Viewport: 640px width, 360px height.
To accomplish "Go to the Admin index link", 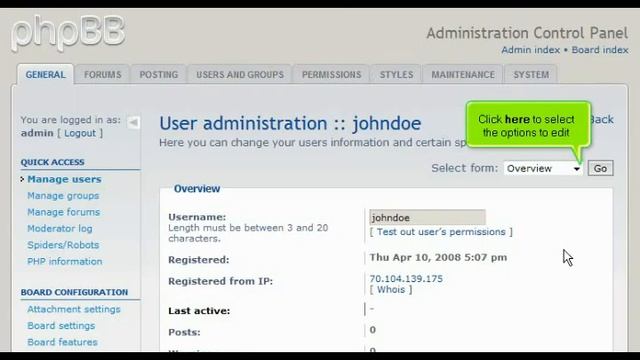I will 530,50.
